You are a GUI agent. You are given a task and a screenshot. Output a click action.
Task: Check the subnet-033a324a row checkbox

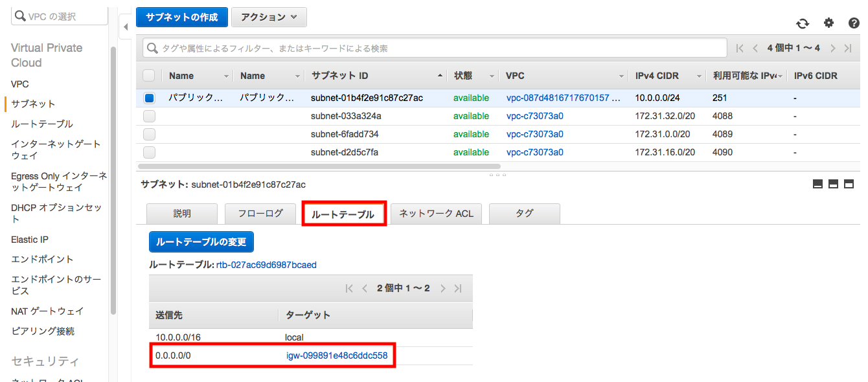(x=149, y=117)
